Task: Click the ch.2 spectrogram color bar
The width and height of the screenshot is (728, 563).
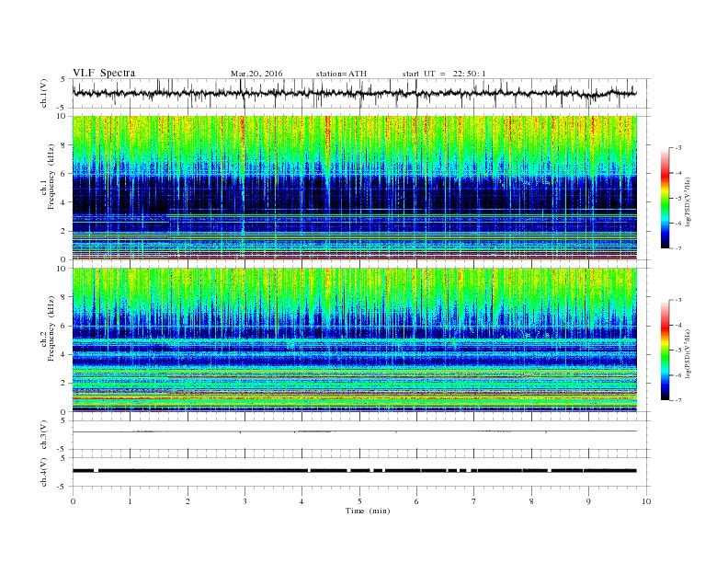Action: pos(665,350)
